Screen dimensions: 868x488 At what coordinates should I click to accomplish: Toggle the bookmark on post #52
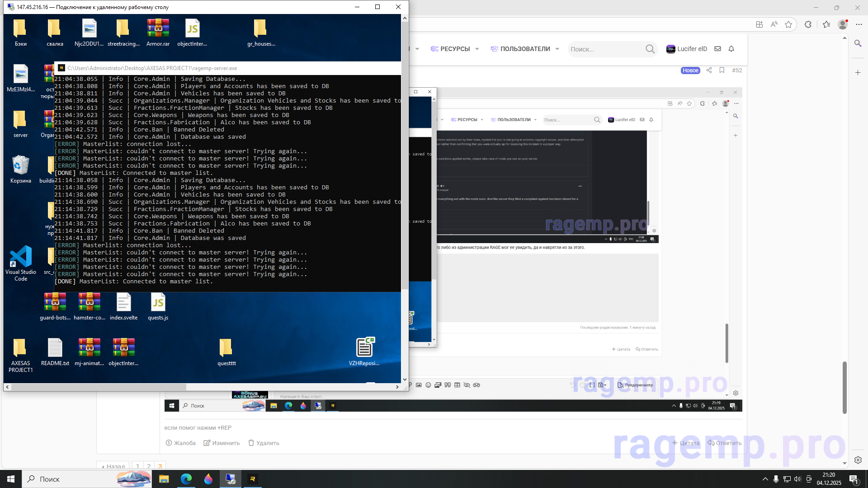[x=722, y=70]
